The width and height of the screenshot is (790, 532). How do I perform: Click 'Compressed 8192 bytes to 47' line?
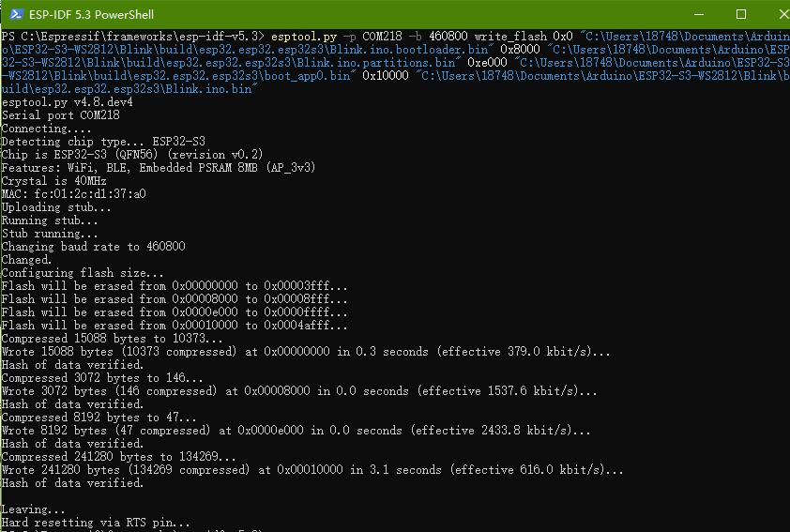pyautogui.click(x=99, y=418)
